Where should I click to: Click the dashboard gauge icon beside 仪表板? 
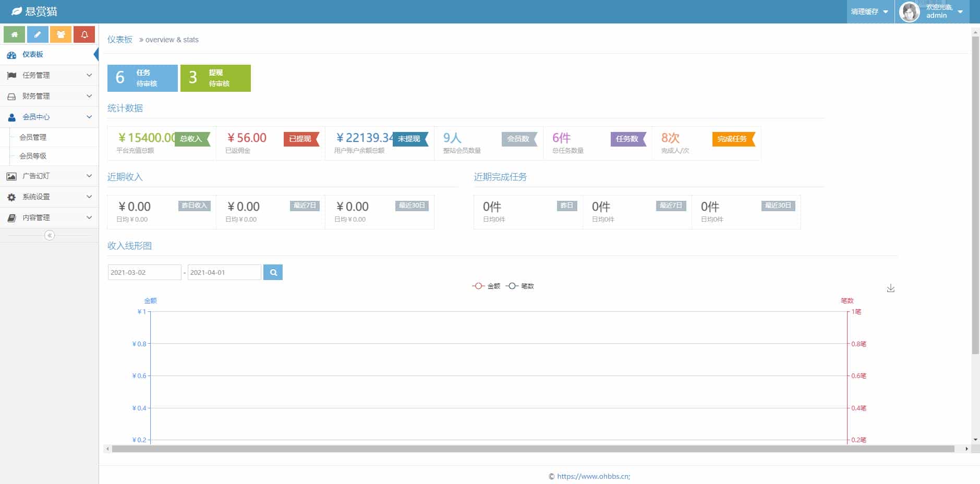coord(11,55)
